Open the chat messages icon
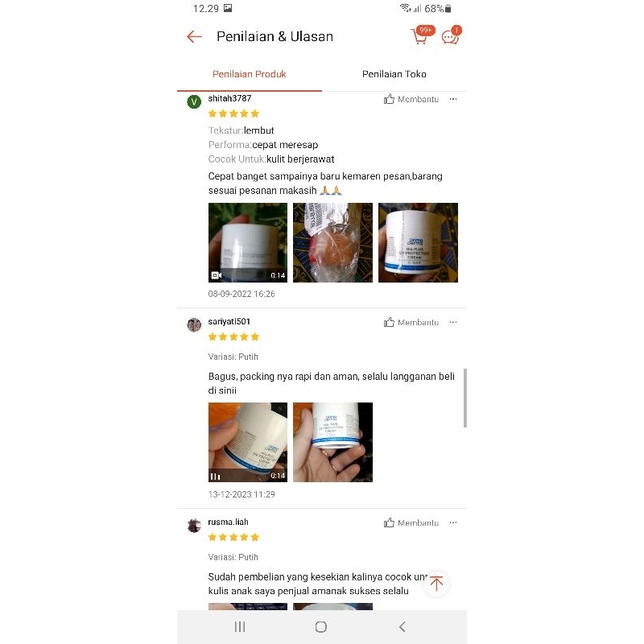Image resolution: width=644 pixels, height=644 pixels. [x=450, y=37]
